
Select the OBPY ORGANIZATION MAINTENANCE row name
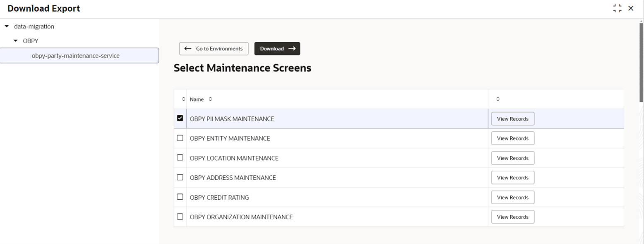[241, 217]
